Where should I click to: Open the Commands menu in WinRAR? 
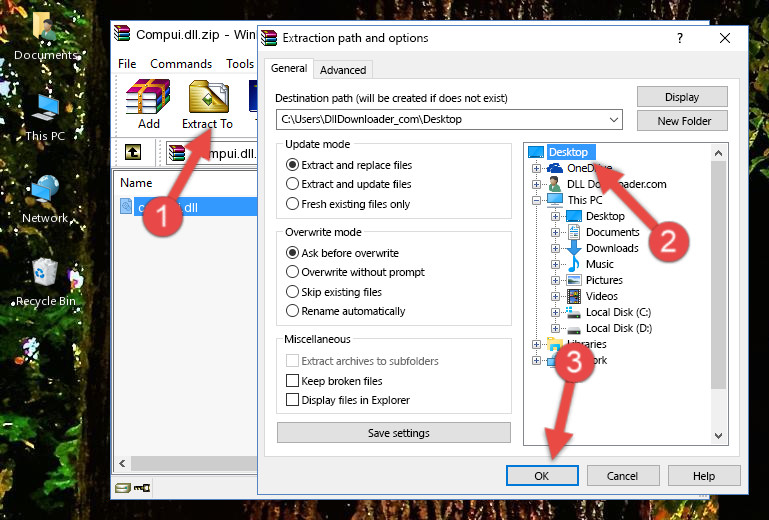[181, 64]
